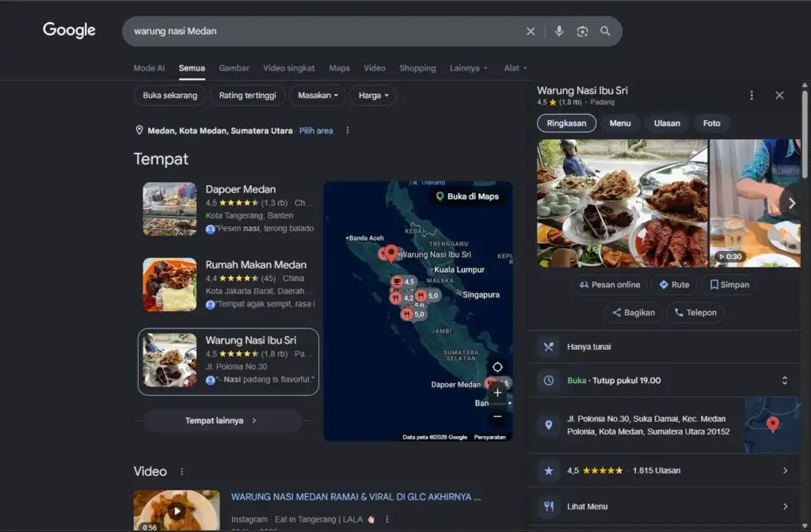811x532 pixels.
Task: Toggle the Buka sekarang filter
Action: (x=169, y=96)
